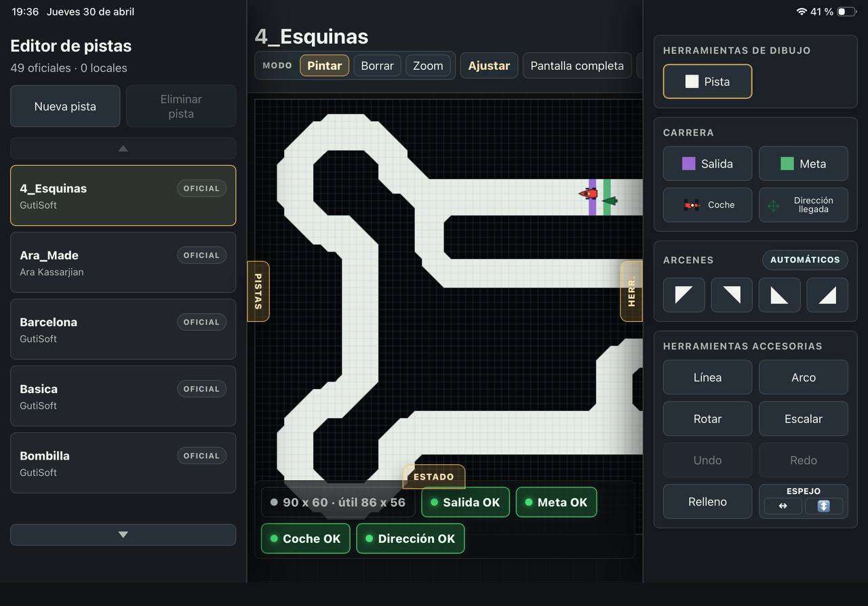Click the Undo button

click(x=707, y=460)
